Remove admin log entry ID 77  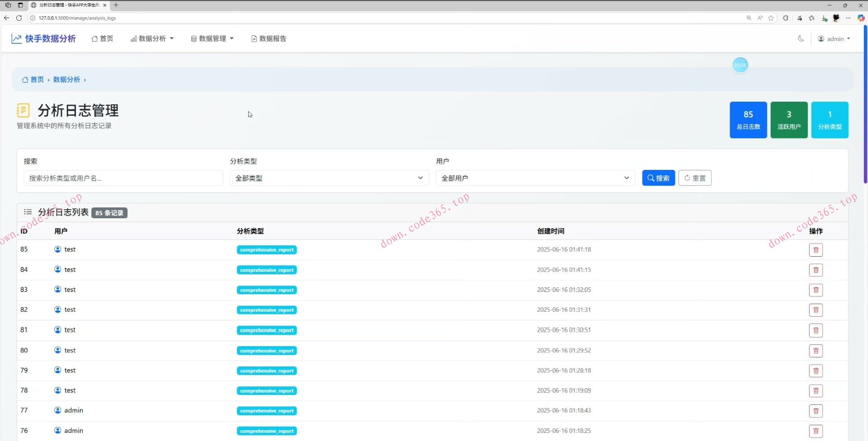coord(816,411)
